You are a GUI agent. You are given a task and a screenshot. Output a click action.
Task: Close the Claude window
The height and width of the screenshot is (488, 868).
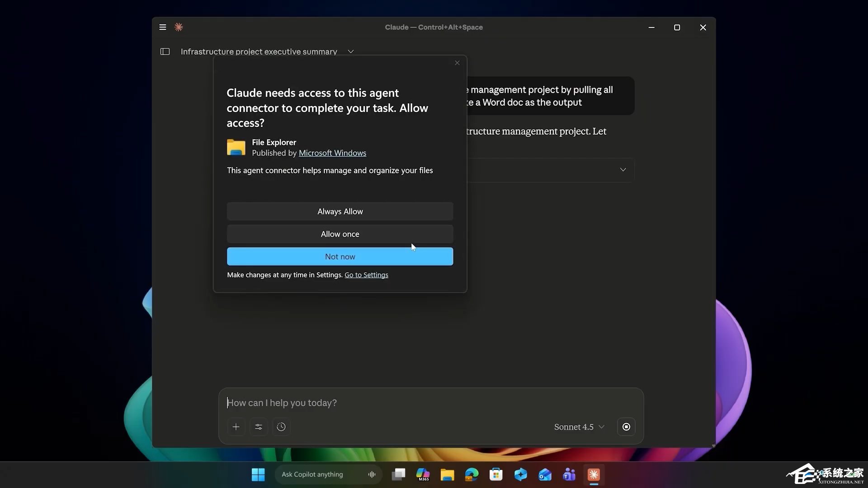click(703, 27)
